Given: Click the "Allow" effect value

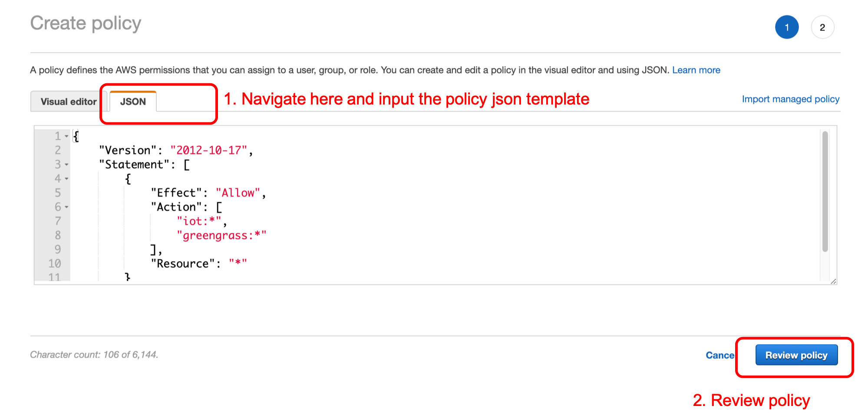Looking at the screenshot, I should (x=238, y=193).
